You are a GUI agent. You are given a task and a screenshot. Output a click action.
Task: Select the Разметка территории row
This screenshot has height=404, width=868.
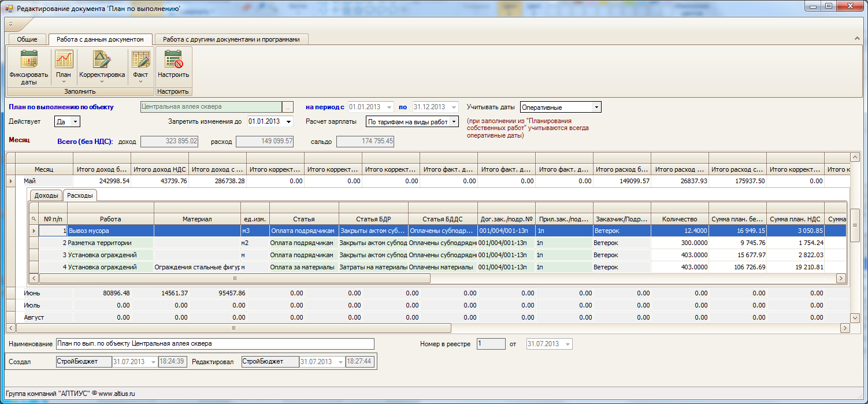438,243
